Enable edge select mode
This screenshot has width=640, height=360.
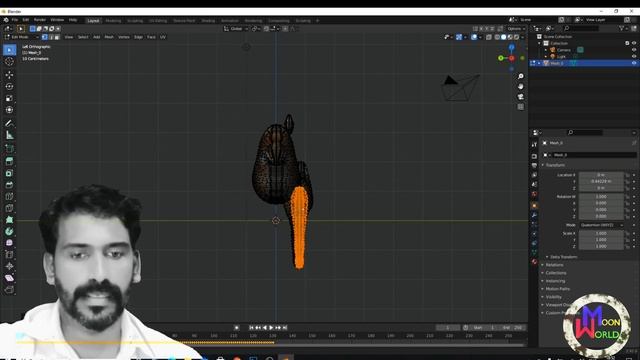click(x=51, y=37)
